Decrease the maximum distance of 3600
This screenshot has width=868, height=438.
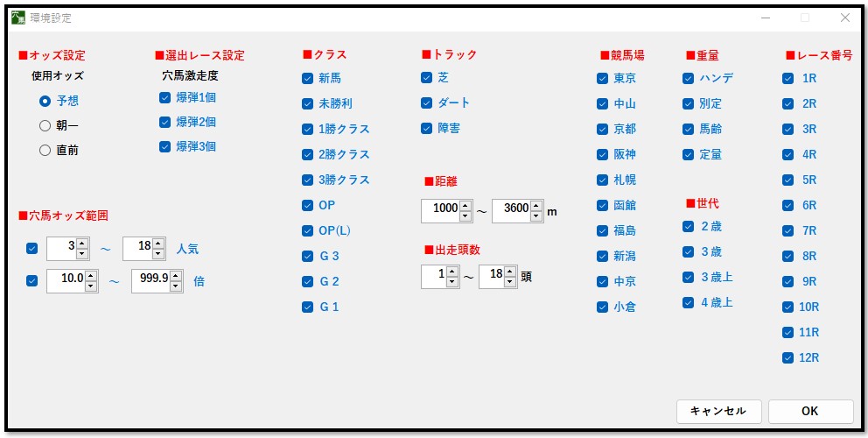click(x=535, y=216)
